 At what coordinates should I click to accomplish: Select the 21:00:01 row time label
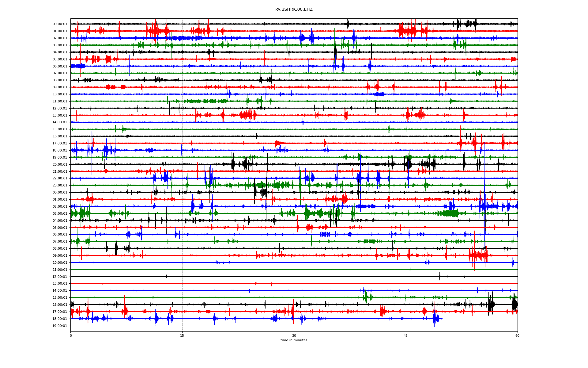pos(60,171)
